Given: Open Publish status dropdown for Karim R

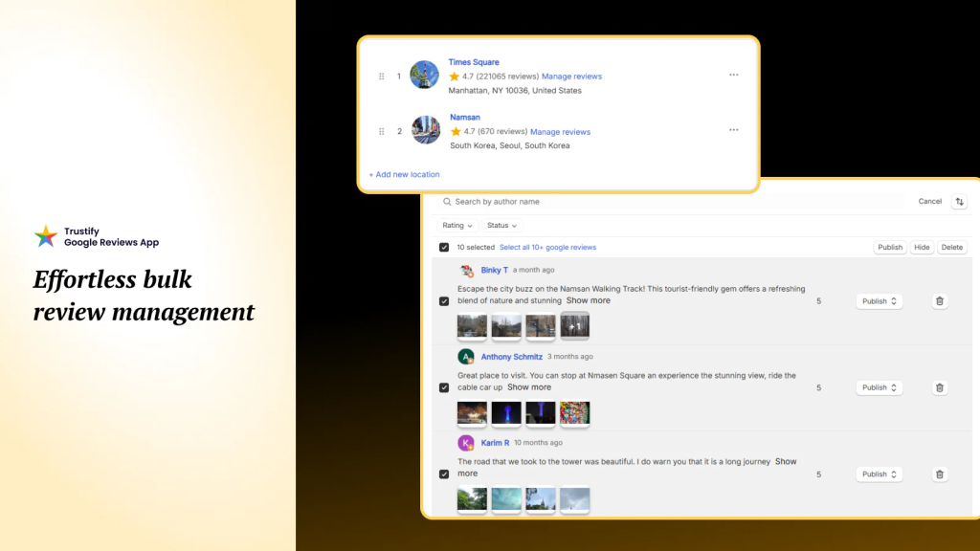Looking at the screenshot, I should pos(879,474).
